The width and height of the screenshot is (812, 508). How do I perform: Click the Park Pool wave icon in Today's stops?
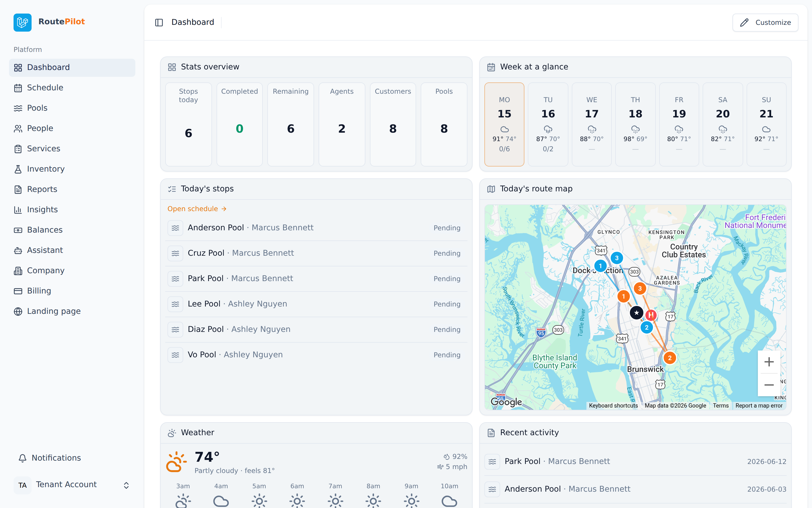click(x=175, y=279)
